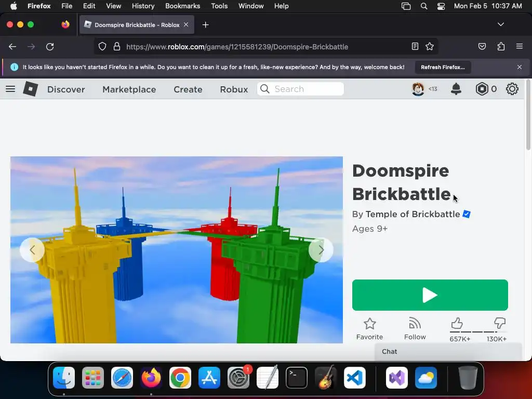Open the Roblox settings gear
Image resolution: width=532 pixels, height=399 pixels.
512,89
